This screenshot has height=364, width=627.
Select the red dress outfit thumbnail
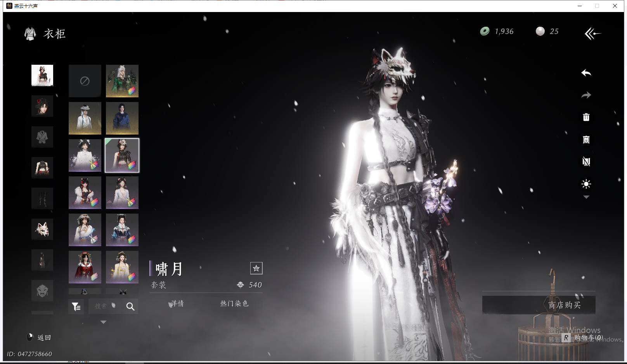click(x=85, y=267)
